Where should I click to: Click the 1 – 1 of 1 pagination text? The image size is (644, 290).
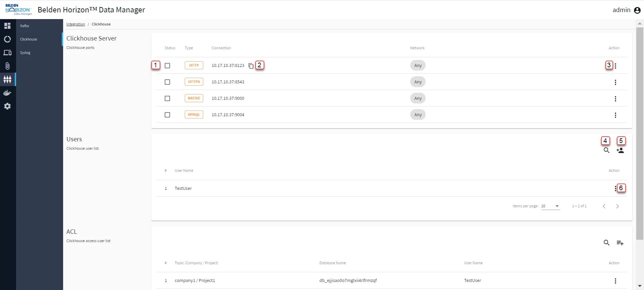click(x=579, y=206)
